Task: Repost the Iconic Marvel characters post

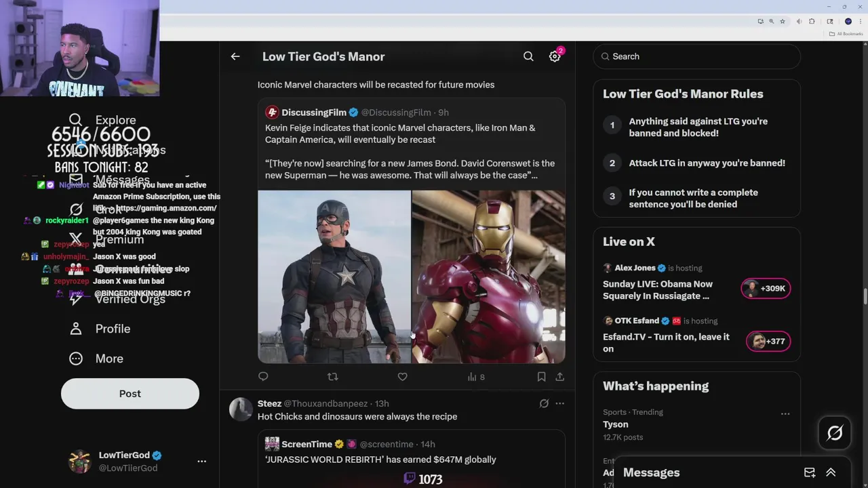Action: click(332, 377)
